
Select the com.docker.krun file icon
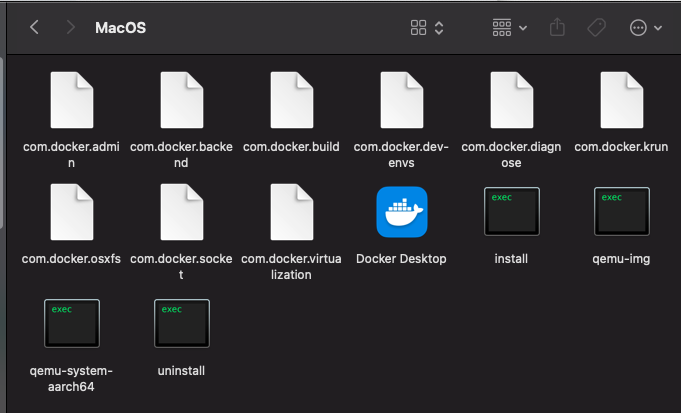(621, 100)
